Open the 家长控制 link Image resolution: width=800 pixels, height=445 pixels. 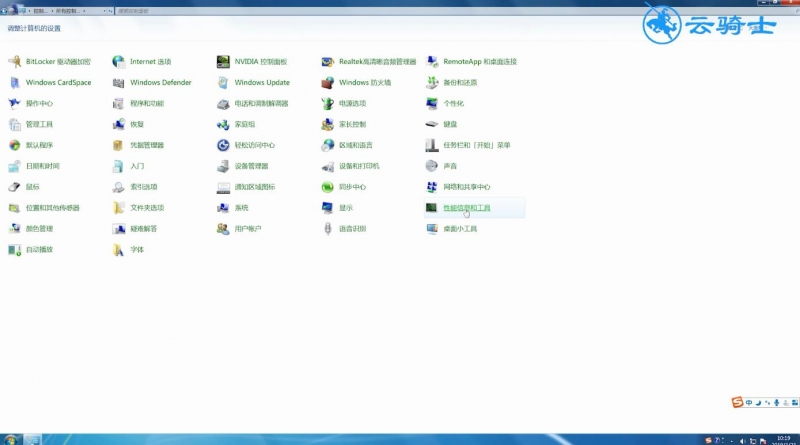pos(353,125)
